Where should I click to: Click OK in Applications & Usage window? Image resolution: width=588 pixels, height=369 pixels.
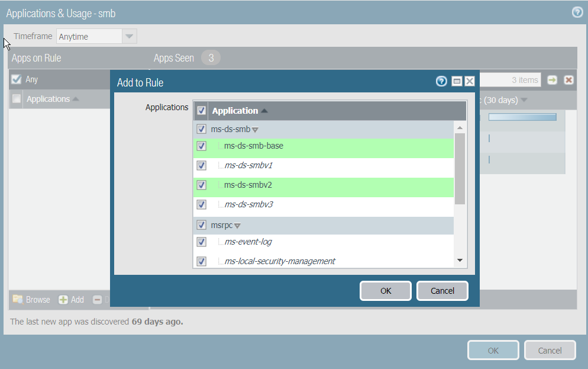tap(493, 350)
